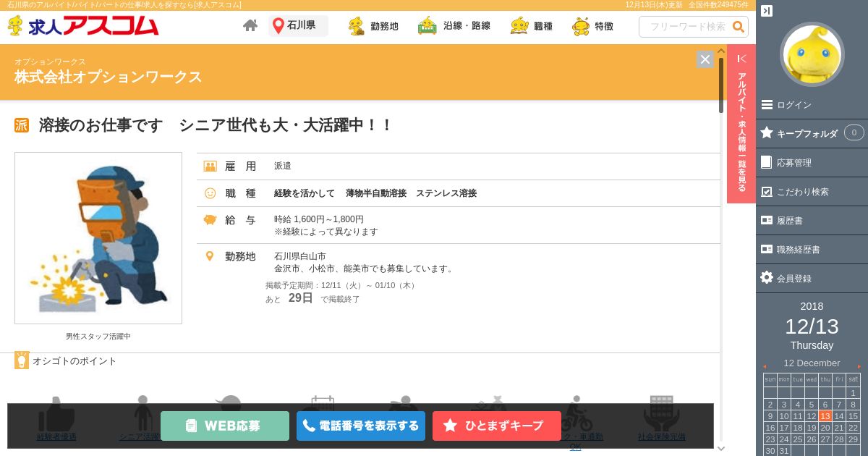This screenshot has width=868, height=456.
Task: Click the yellow mascot avatar
Action: tap(812, 54)
